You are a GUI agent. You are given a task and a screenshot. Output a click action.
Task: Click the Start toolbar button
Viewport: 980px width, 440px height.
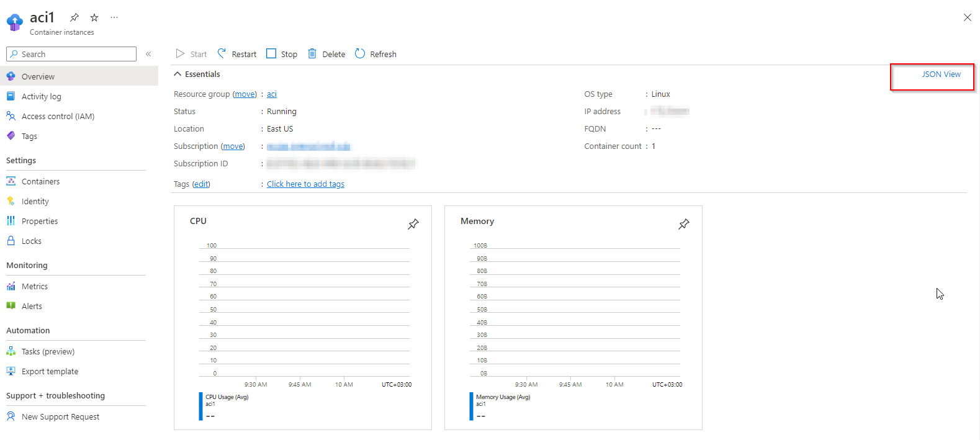[x=191, y=54]
